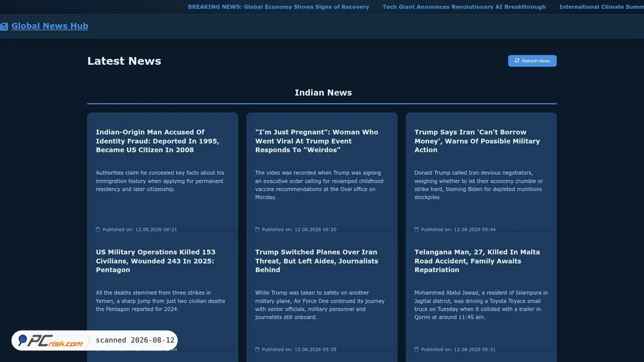
Task: Open the "I'm Just Pregnant" woman article
Action: pyautogui.click(x=317, y=141)
